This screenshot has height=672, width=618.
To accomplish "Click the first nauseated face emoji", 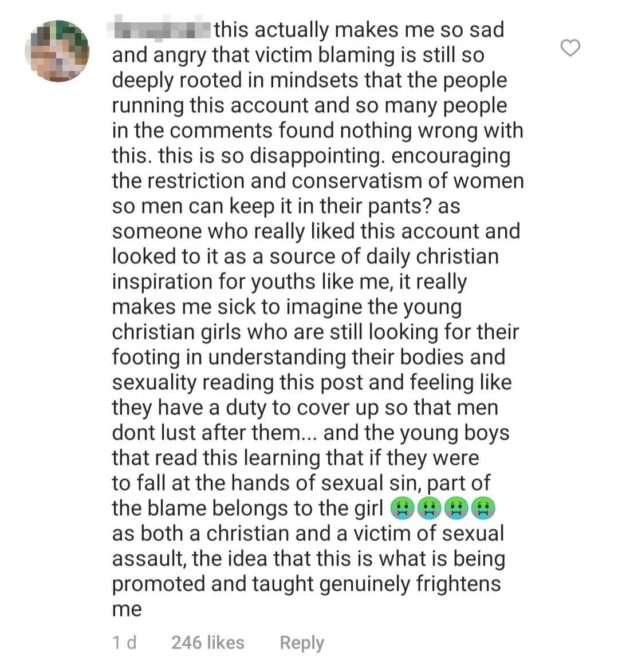I will [x=401, y=508].
